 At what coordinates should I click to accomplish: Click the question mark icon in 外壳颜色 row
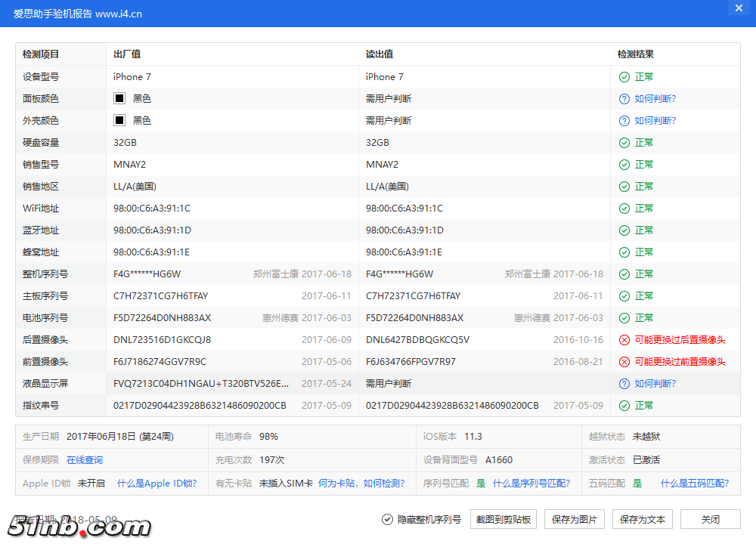tap(624, 121)
